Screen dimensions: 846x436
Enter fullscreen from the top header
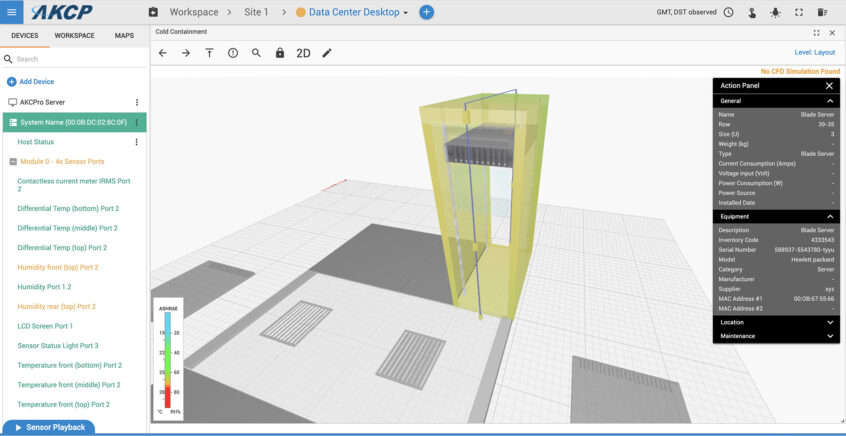point(799,12)
